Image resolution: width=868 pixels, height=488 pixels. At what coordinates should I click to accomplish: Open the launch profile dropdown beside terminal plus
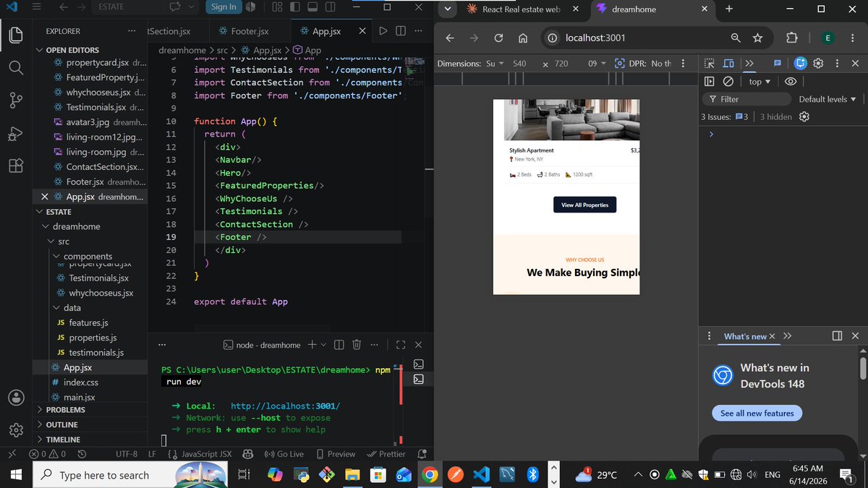(x=323, y=345)
